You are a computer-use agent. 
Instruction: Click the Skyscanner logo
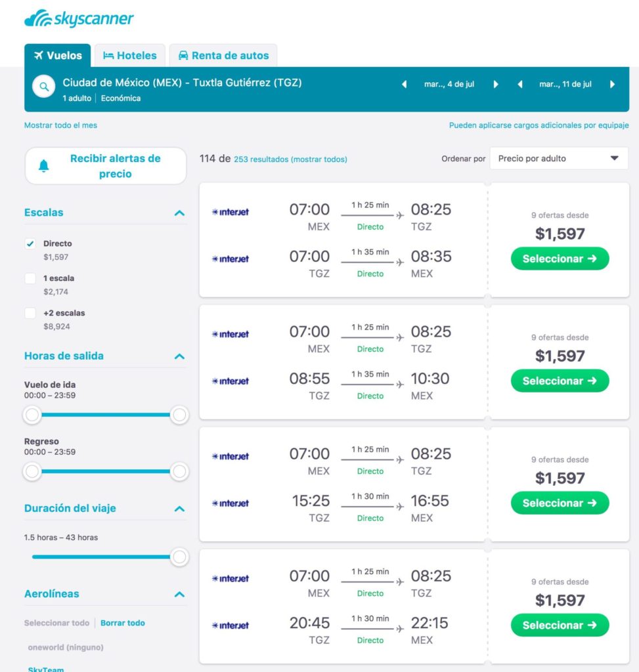tap(79, 18)
